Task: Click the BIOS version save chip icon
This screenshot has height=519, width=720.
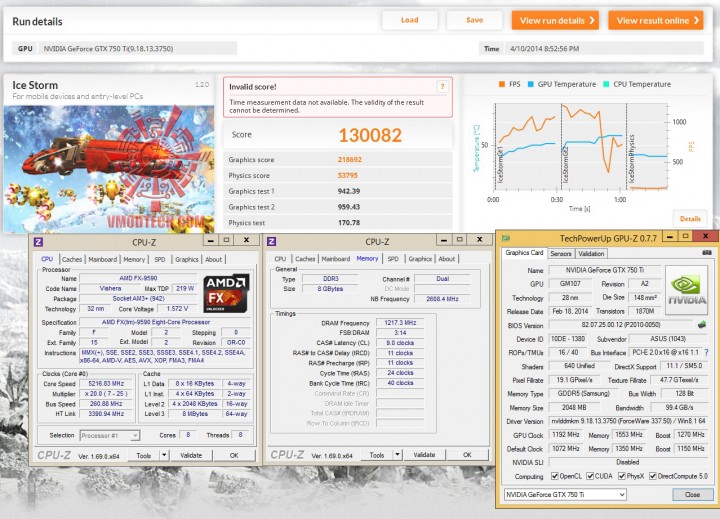Action: click(702, 325)
